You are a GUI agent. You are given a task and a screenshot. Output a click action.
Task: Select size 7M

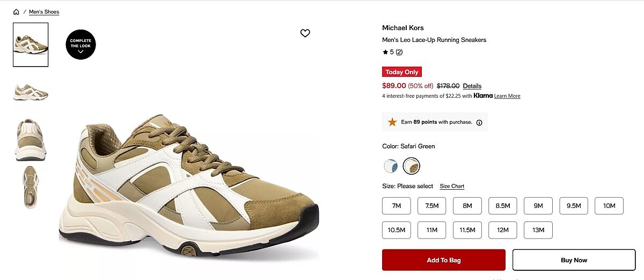(396, 206)
